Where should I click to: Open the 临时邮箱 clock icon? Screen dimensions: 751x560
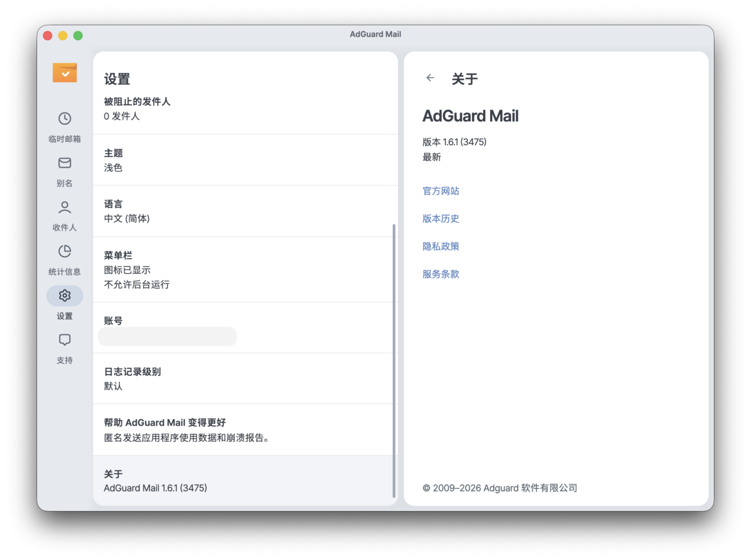click(x=65, y=119)
